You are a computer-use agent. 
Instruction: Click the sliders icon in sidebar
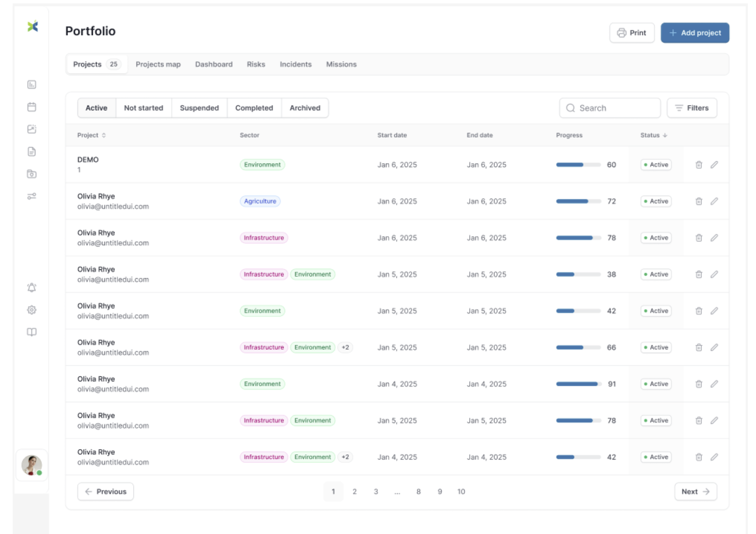(x=32, y=196)
